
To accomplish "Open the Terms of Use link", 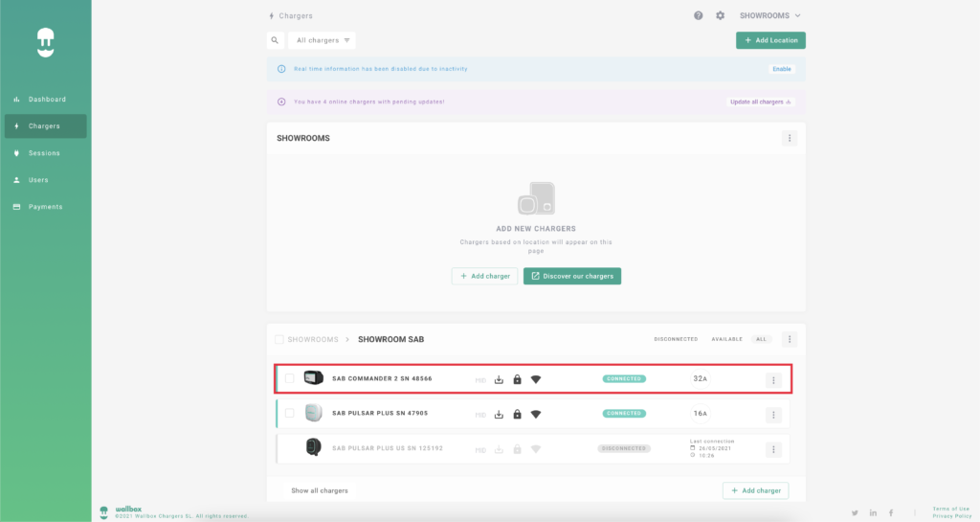I will [951, 509].
